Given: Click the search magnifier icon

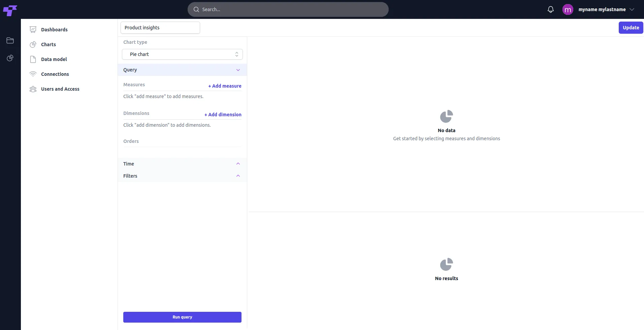Looking at the screenshot, I should 196,9.
